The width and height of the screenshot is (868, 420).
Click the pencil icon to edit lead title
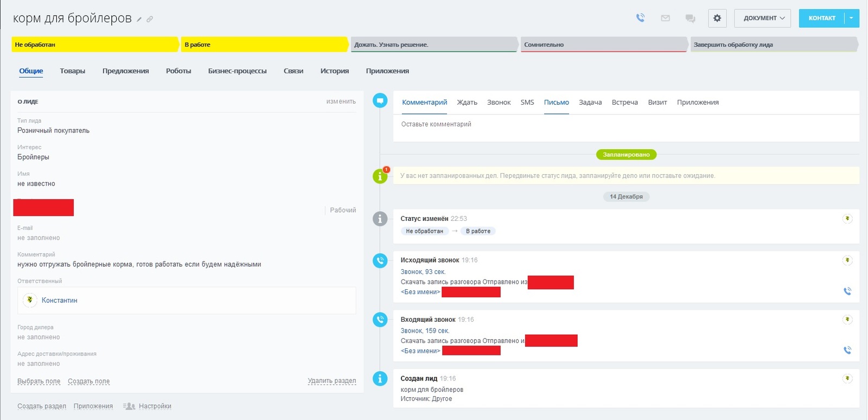(139, 20)
